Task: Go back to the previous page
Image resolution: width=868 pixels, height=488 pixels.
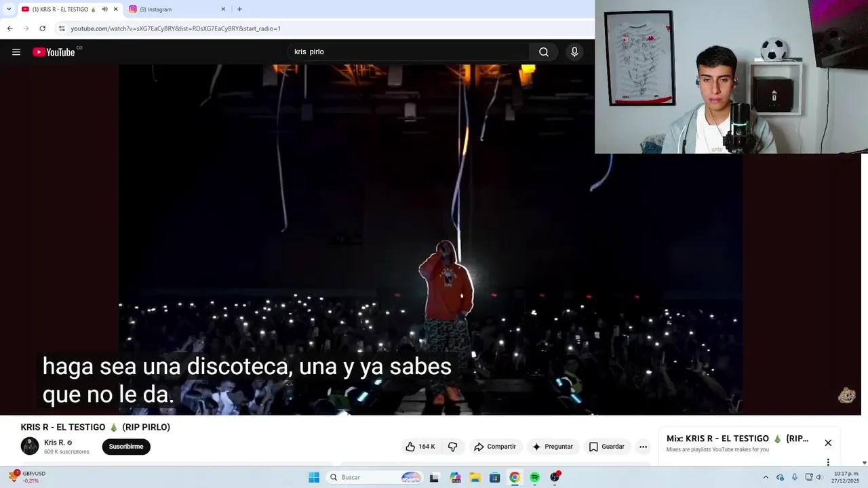Action: [x=9, y=28]
